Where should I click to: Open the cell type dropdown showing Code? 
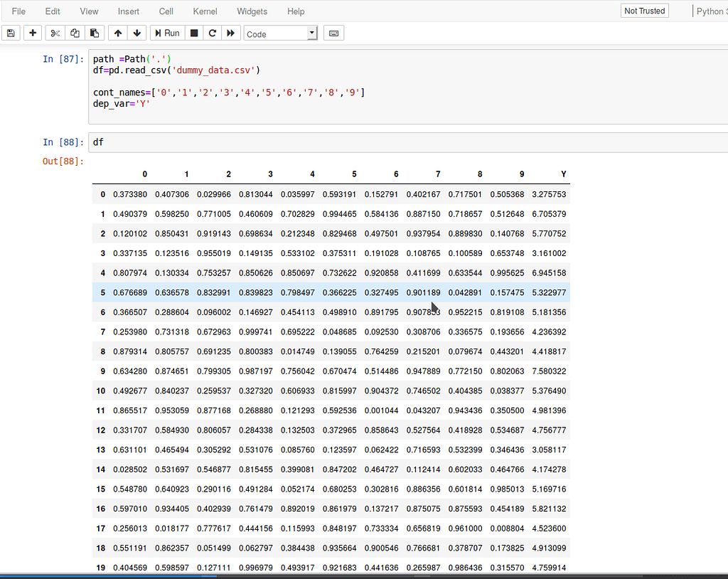click(280, 33)
